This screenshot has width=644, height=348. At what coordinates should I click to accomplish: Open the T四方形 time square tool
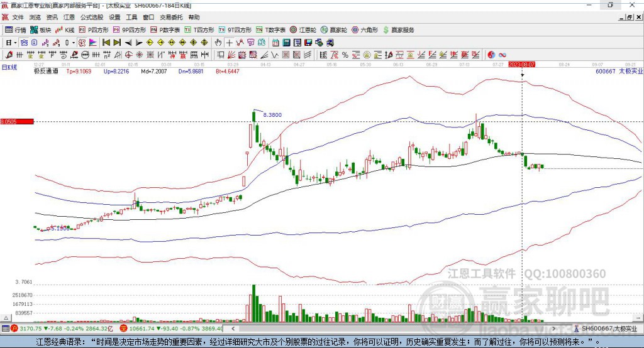point(199,30)
